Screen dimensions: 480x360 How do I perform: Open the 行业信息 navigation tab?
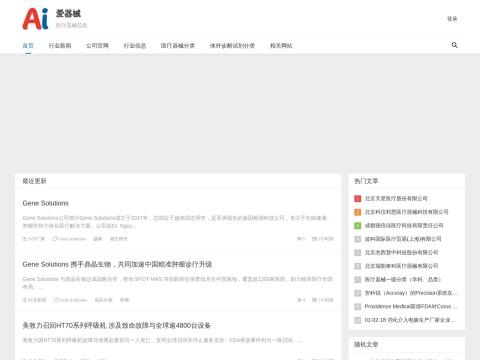[x=135, y=46]
